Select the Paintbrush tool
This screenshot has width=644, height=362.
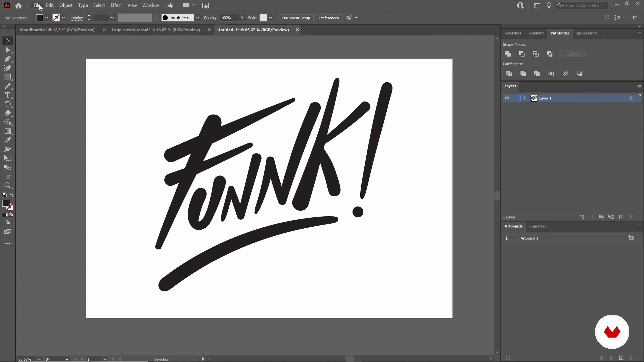pyautogui.click(x=8, y=86)
